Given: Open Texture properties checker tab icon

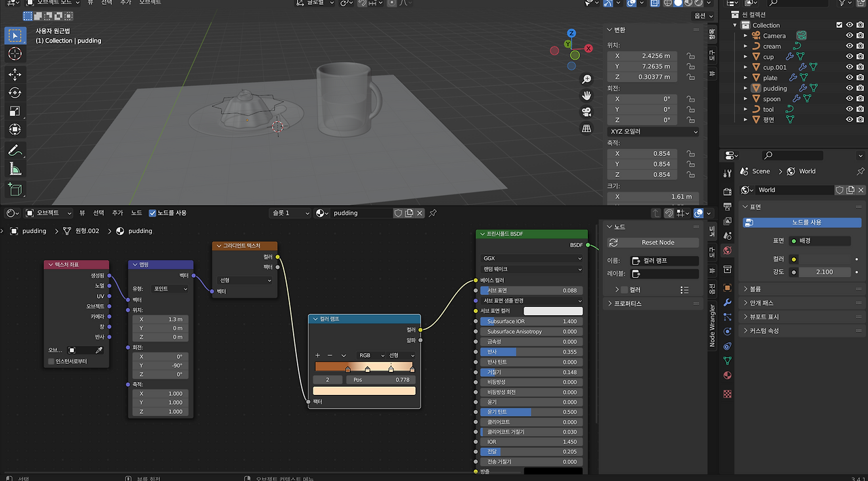Looking at the screenshot, I should coord(727,394).
